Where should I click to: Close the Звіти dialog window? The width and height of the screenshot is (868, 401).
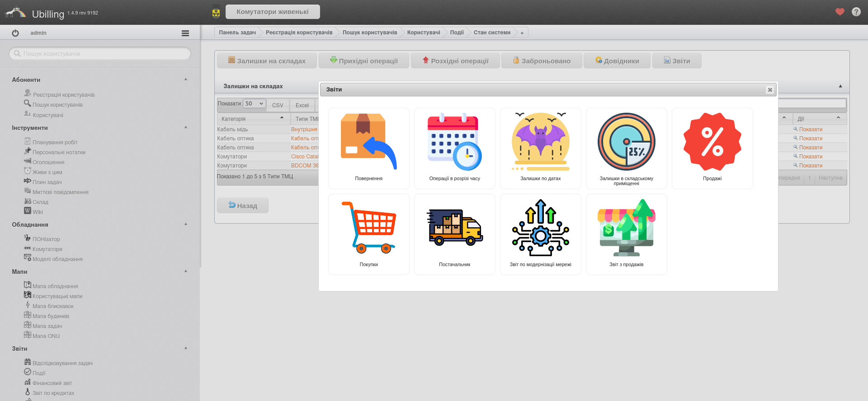pos(769,90)
